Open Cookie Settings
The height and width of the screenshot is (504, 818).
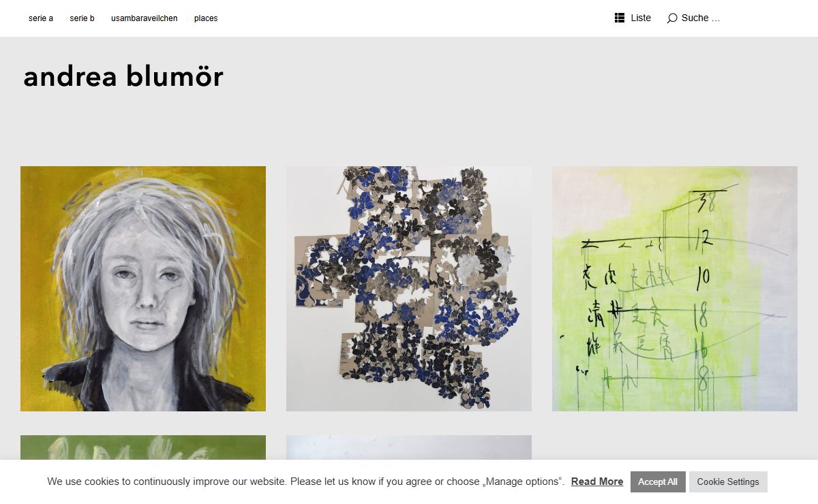(x=728, y=482)
